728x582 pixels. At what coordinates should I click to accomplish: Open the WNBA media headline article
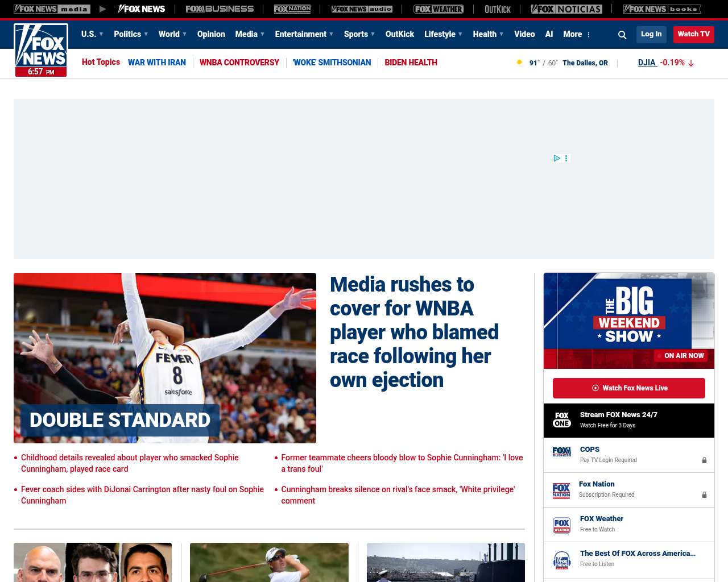[x=414, y=332]
